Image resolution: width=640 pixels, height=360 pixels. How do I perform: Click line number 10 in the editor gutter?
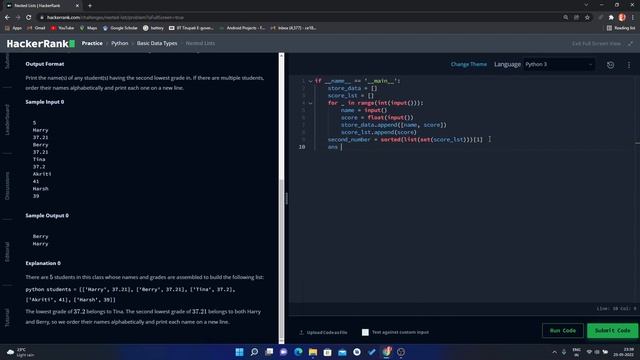302,147
